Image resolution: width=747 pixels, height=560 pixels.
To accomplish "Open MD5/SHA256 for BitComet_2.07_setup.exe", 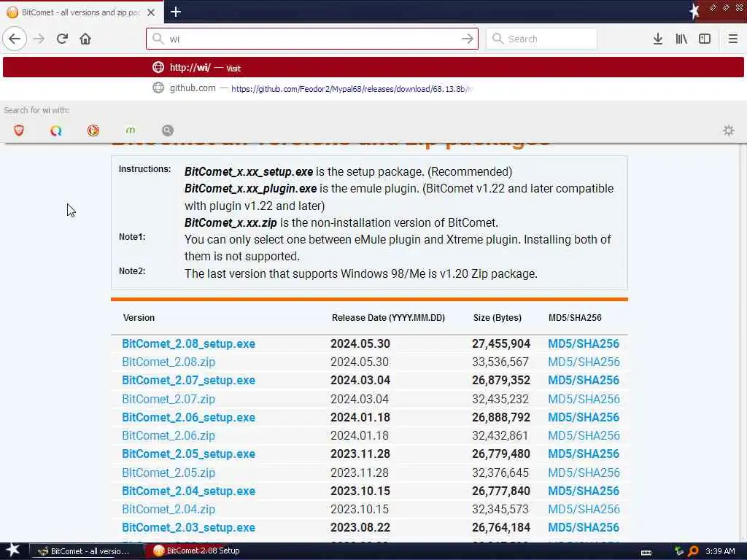I will pos(584,381).
